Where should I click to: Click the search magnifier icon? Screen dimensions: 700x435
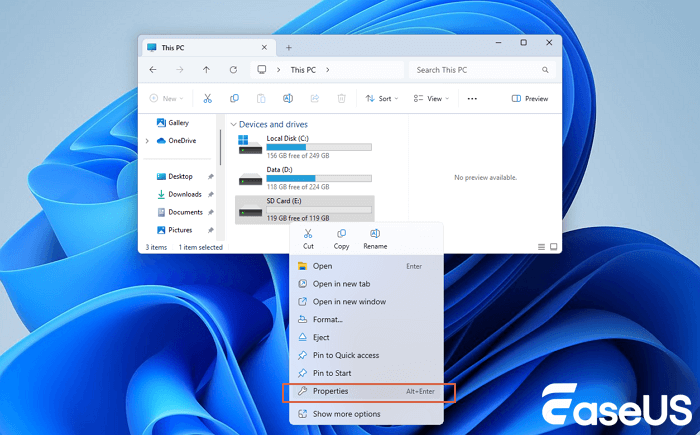(545, 70)
